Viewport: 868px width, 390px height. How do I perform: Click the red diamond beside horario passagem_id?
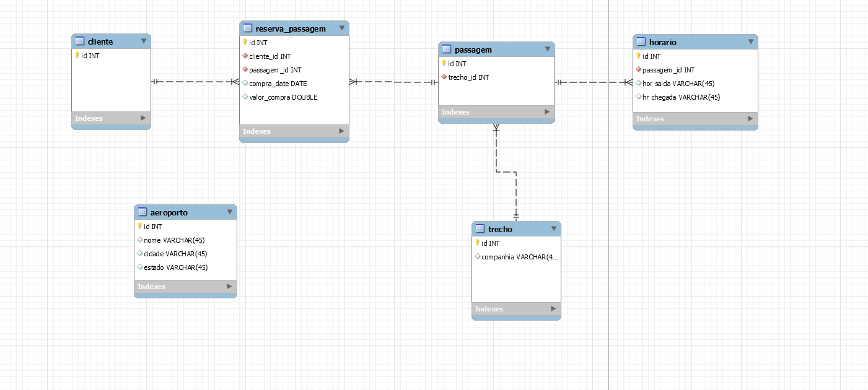[x=639, y=69]
